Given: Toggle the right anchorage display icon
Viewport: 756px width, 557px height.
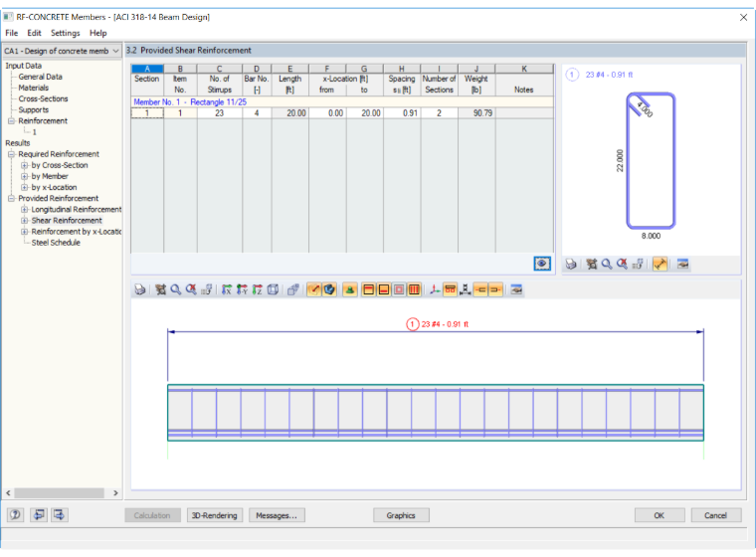Looking at the screenshot, I should tap(495, 289).
